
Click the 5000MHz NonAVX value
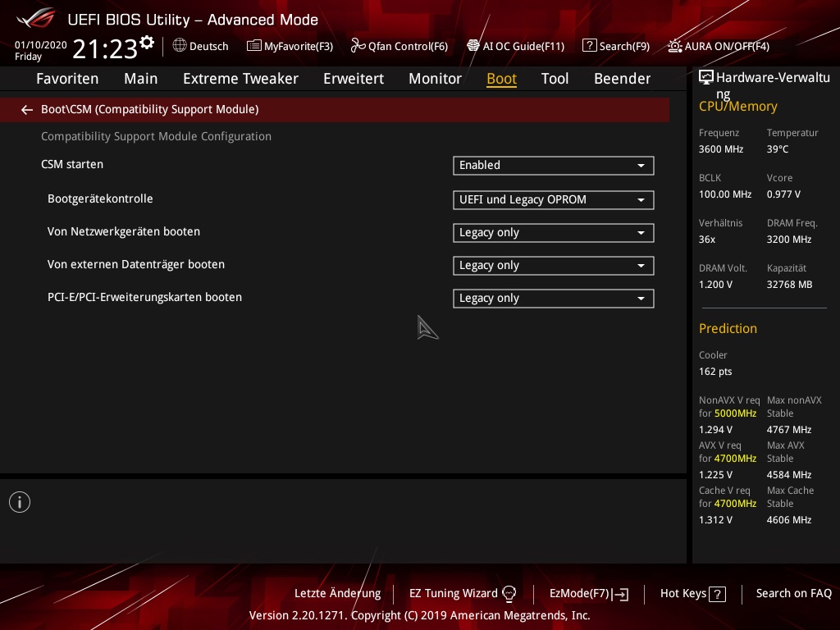click(735, 413)
